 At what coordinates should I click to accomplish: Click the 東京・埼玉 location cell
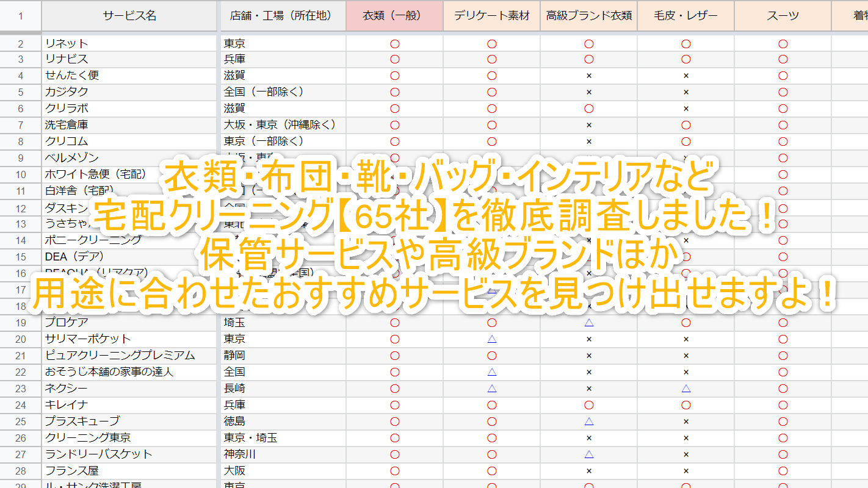tap(283, 438)
